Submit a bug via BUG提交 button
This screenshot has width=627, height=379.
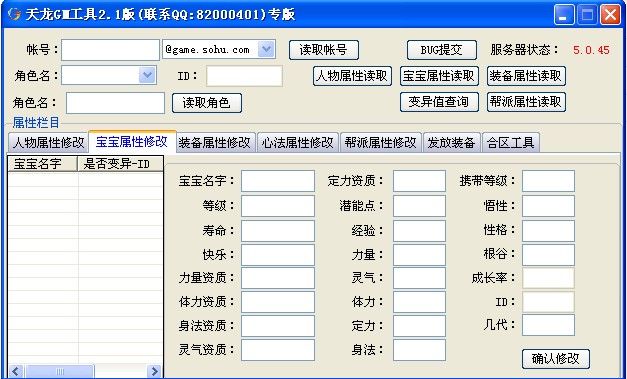[441, 50]
